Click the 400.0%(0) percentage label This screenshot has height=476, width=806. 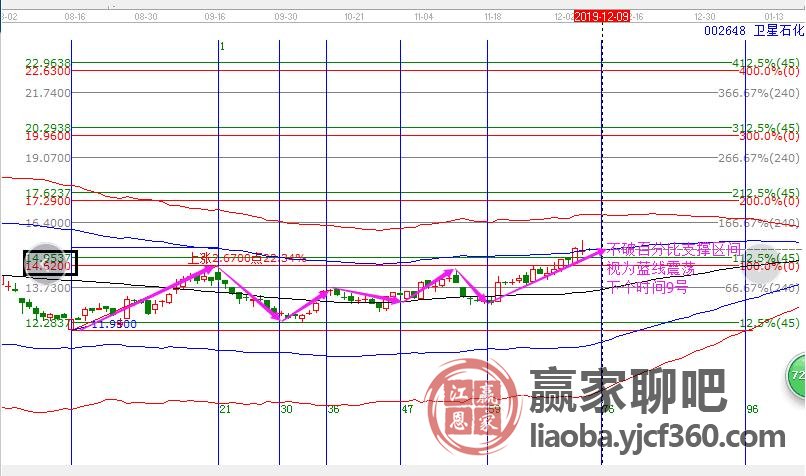[x=770, y=71]
